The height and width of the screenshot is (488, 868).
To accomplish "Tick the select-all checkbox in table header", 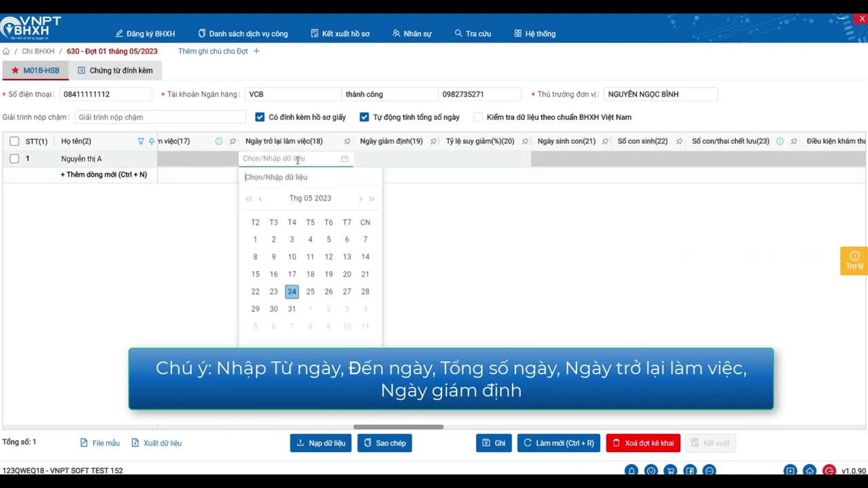I will (14, 141).
